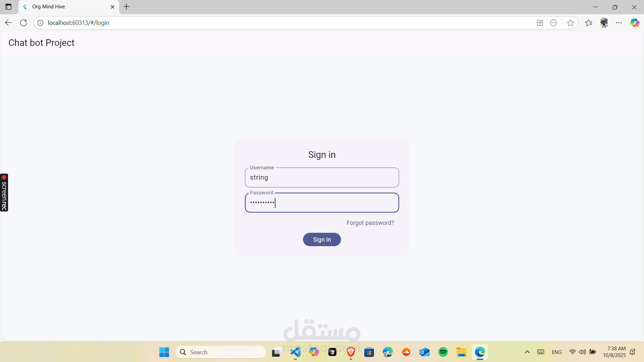Reload the page with refresh icon
Viewport: 644px width, 362px height.
point(23,23)
